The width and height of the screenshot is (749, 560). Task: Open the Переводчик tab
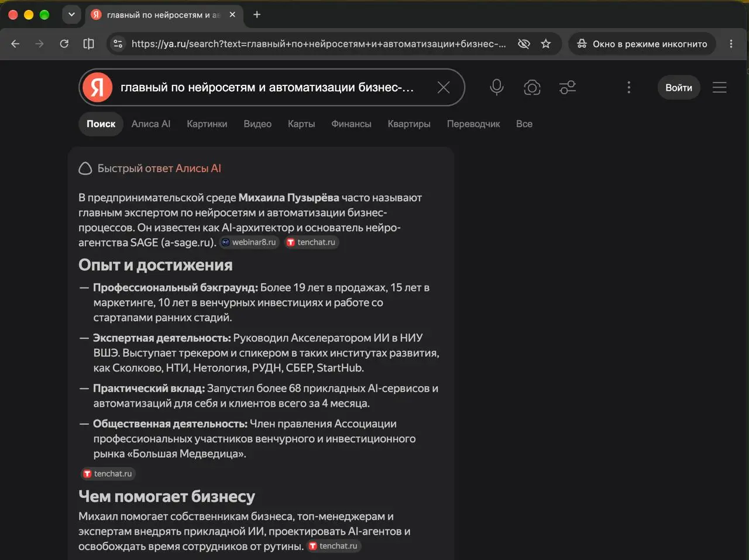click(x=473, y=124)
